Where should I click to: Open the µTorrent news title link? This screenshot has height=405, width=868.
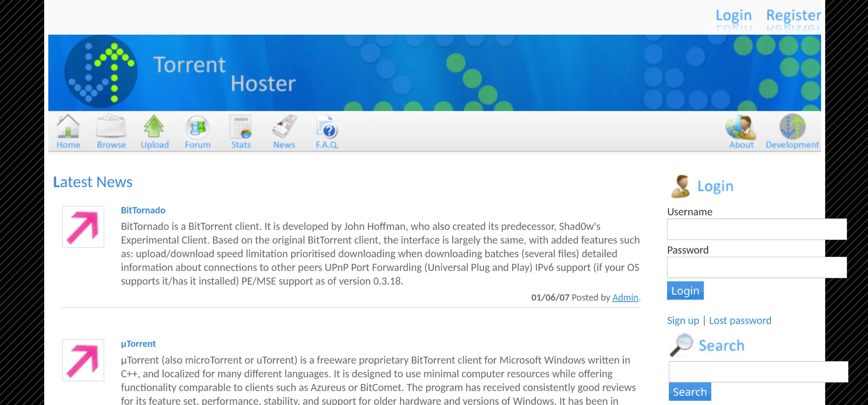138,344
